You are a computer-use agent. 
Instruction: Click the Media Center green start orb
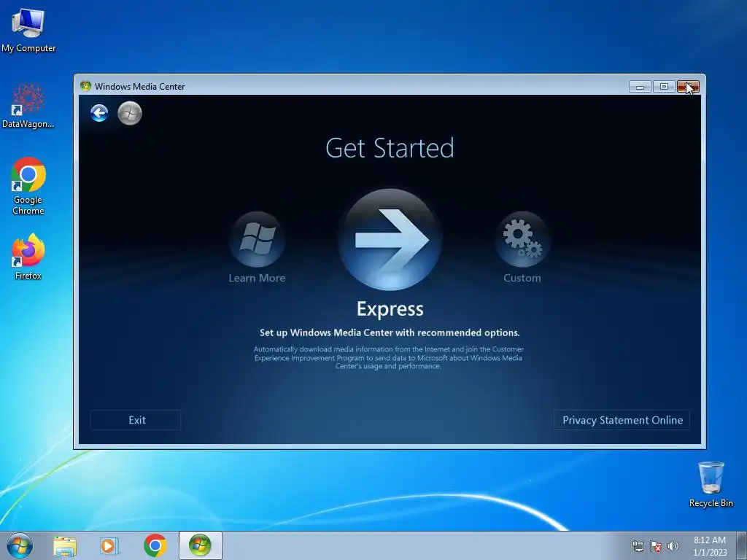pyautogui.click(x=130, y=113)
